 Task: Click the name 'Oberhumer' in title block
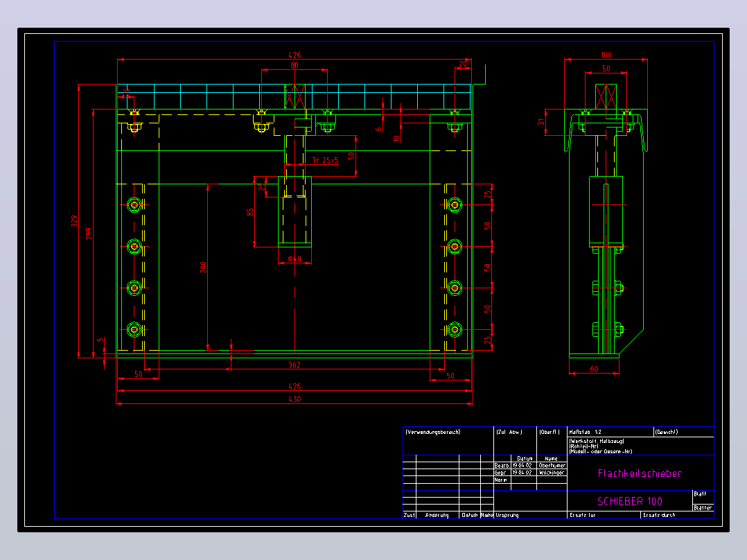click(x=552, y=466)
